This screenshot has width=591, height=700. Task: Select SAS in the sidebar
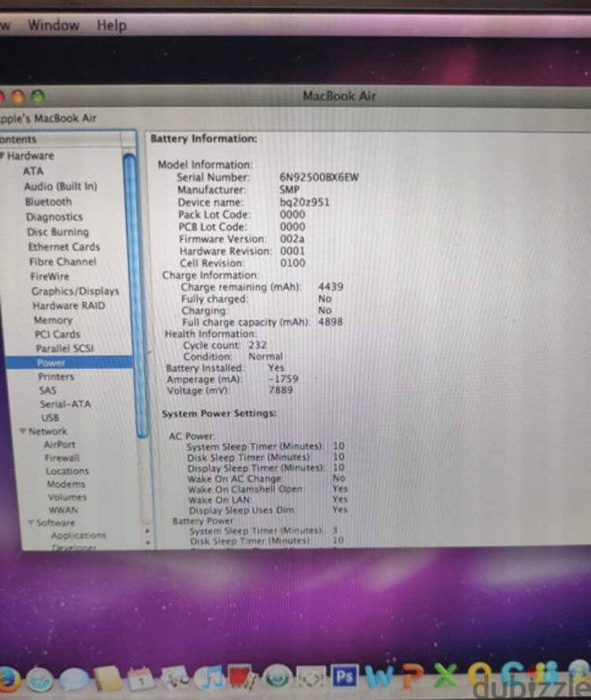click(x=47, y=391)
